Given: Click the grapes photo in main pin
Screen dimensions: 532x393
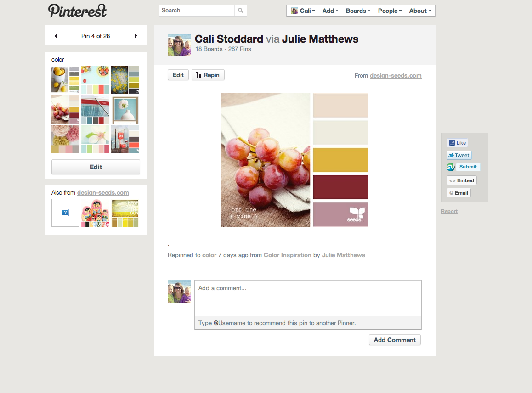Looking at the screenshot, I should (266, 160).
